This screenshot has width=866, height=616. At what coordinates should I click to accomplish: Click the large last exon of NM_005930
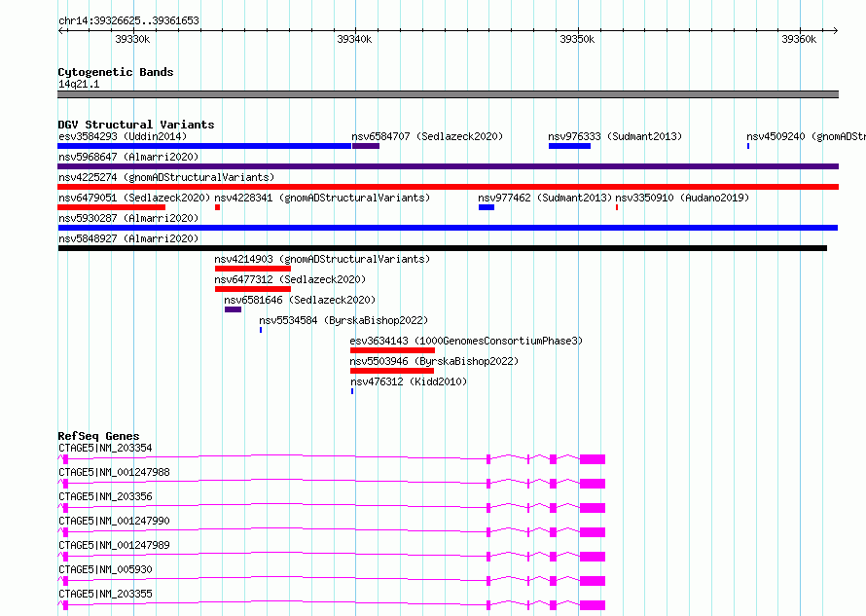point(592,581)
